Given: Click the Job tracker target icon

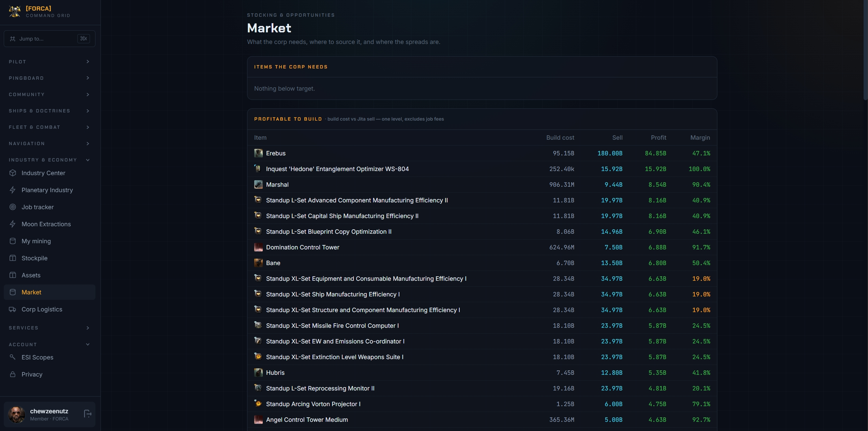Looking at the screenshot, I should pos(13,207).
